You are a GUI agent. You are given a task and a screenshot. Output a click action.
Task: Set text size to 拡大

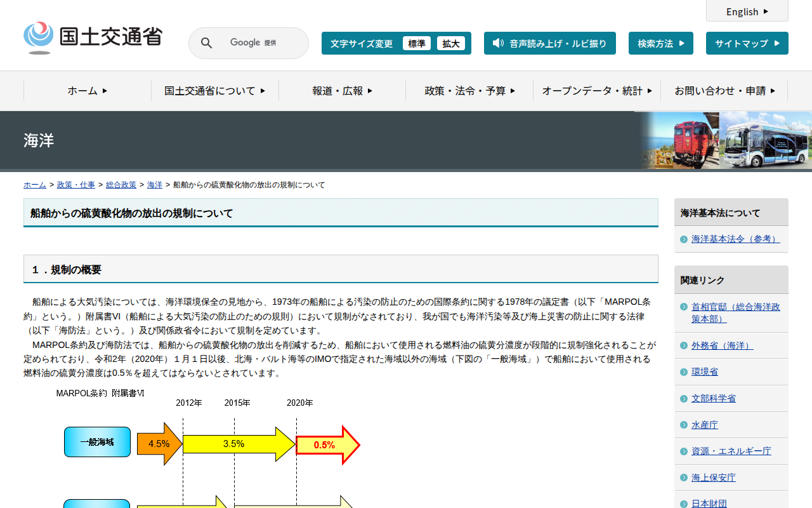451,43
